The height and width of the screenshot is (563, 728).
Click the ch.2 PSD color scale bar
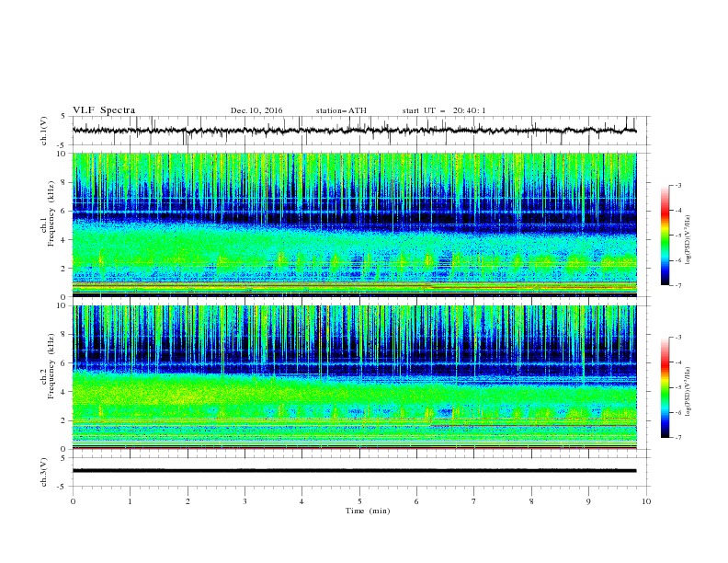pyautogui.click(x=665, y=387)
